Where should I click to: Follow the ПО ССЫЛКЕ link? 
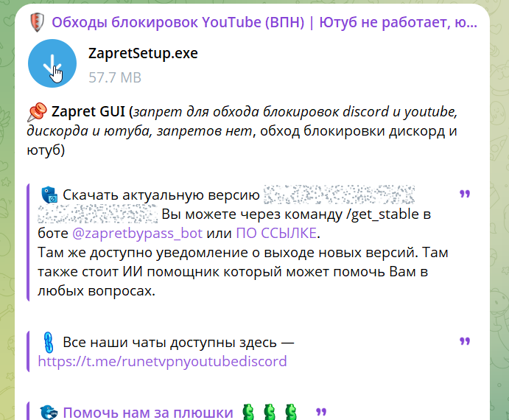276,234
